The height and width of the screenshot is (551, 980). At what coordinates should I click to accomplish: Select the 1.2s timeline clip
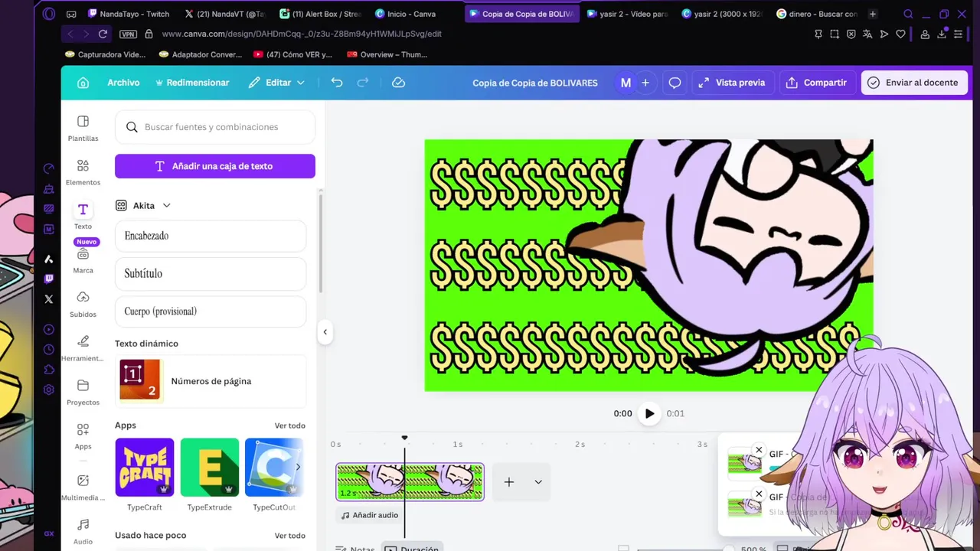tap(410, 482)
